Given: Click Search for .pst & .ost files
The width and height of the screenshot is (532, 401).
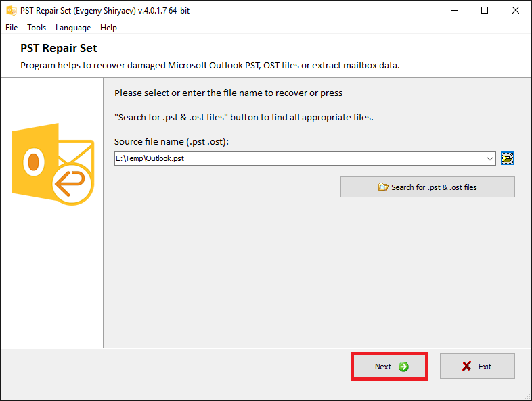Looking at the screenshot, I should 428,187.
